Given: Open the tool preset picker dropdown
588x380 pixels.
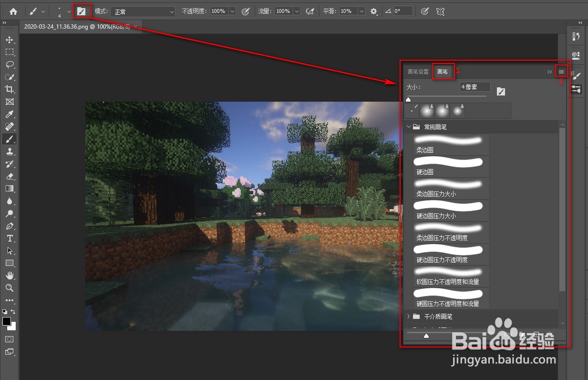Looking at the screenshot, I should point(43,11).
